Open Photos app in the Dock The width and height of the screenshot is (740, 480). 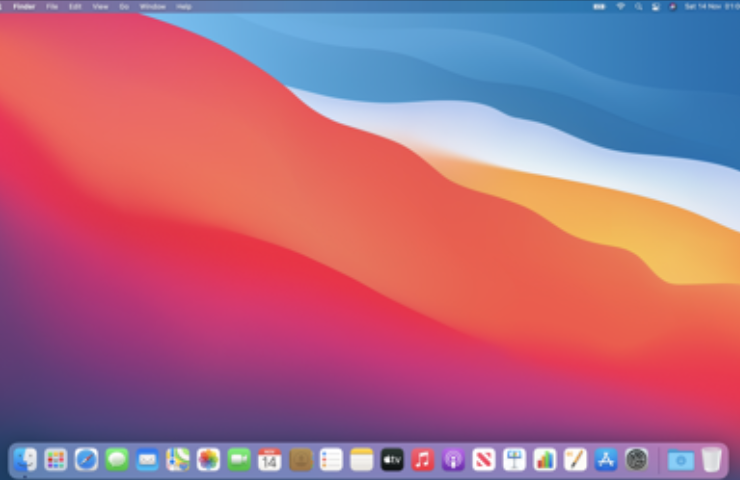[208, 459]
